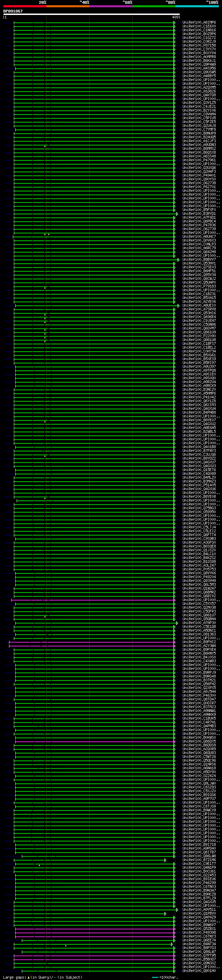
Task: Select label UniRef100_C6TJG9
Action: click(x=199, y=806)
